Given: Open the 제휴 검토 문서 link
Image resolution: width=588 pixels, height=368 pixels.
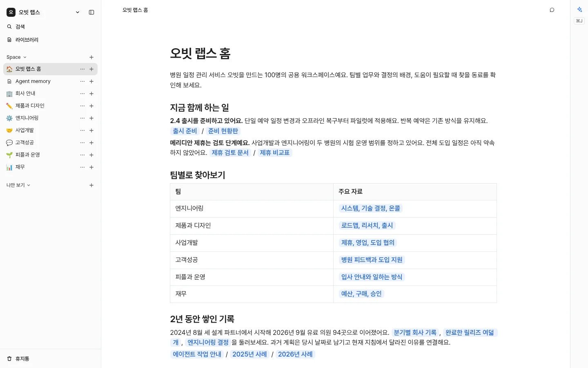Looking at the screenshot, I should coord(230,153).
